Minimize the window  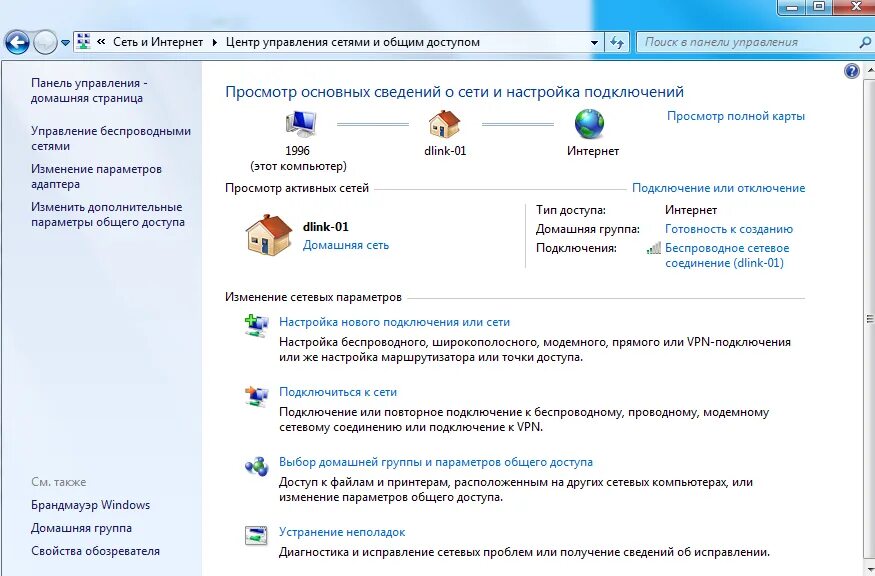[791, 7]
